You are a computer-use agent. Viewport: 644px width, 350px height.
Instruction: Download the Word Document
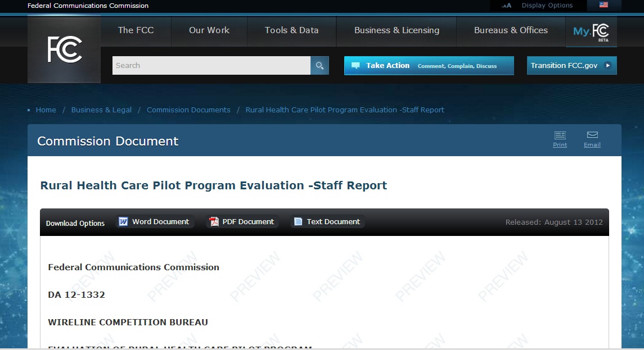(161, 221)
